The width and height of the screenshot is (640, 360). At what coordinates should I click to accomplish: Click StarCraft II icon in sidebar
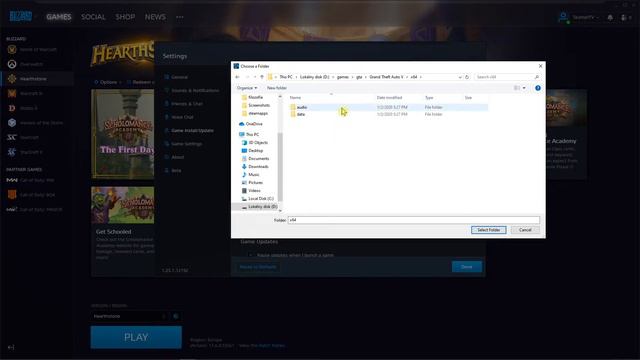12,152
